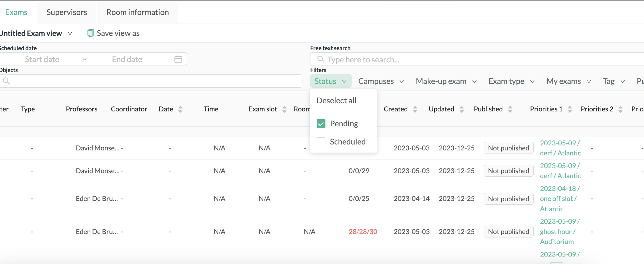Check the Scheduled status checkbox
Viewport: 644px width, 264px height.
pos(321,142)
